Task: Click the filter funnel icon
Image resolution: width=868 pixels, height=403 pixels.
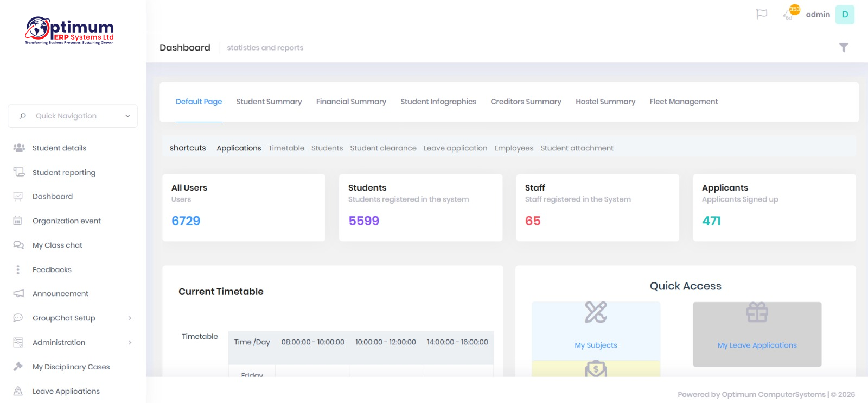Action: click(x=844, y=48)
